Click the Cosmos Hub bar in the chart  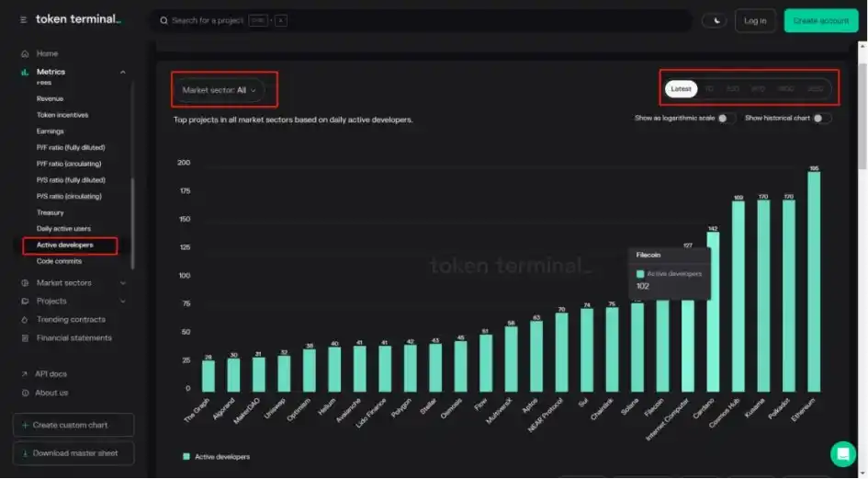click(x=738, y=297)
